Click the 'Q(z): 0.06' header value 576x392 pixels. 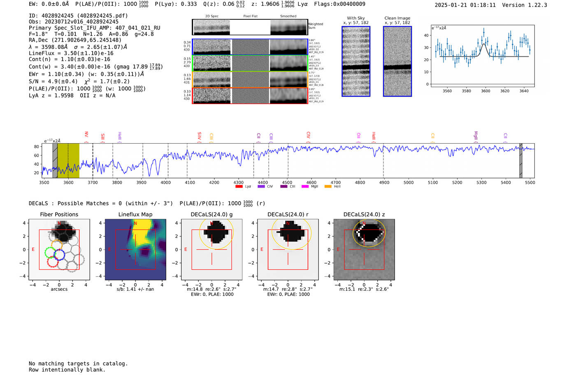click(x=218, y=4)
